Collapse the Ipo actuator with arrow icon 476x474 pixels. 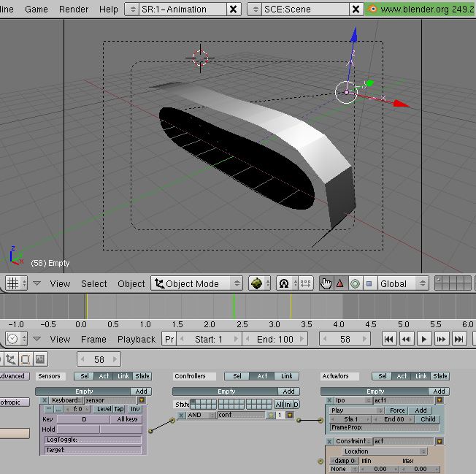[x=439, y=400]
